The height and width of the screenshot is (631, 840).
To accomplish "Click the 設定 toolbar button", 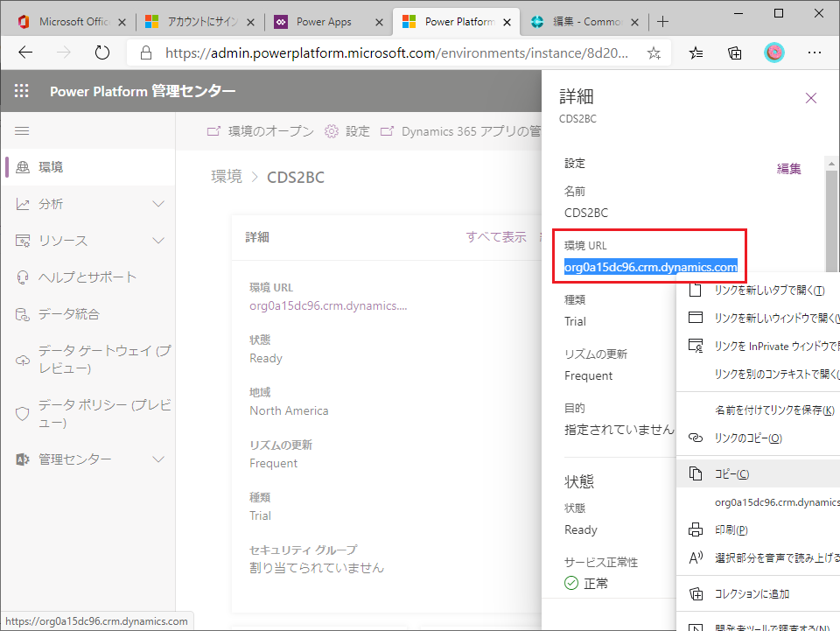I will [x=347, y=131].
